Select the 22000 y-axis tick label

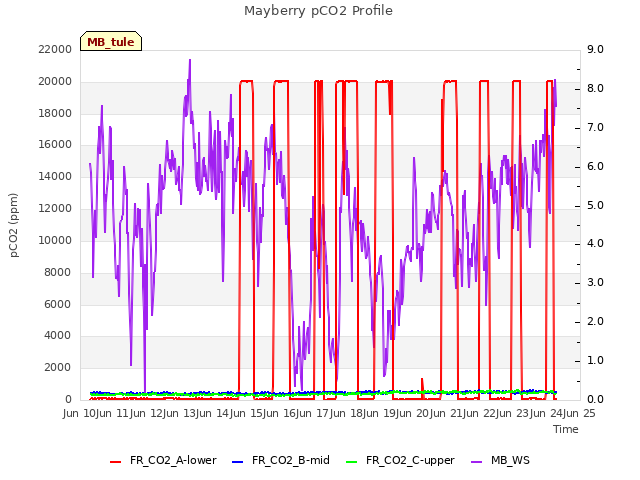tap(55, 50)
